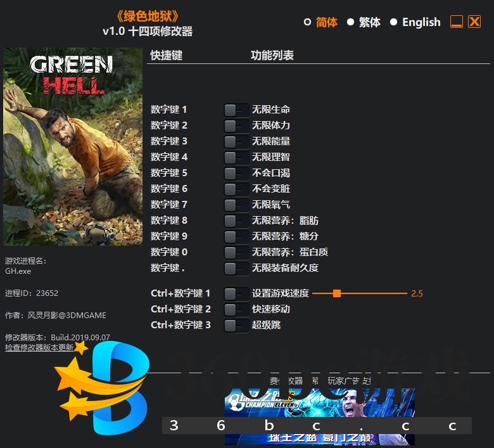
Task: Click the 功能列表 column header
Action: (272, 55)
